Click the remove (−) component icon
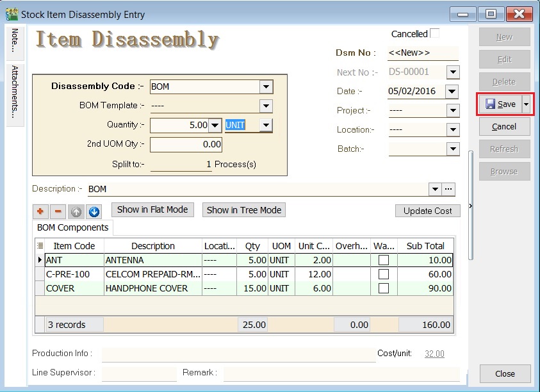540x392 pixels. 57,211
